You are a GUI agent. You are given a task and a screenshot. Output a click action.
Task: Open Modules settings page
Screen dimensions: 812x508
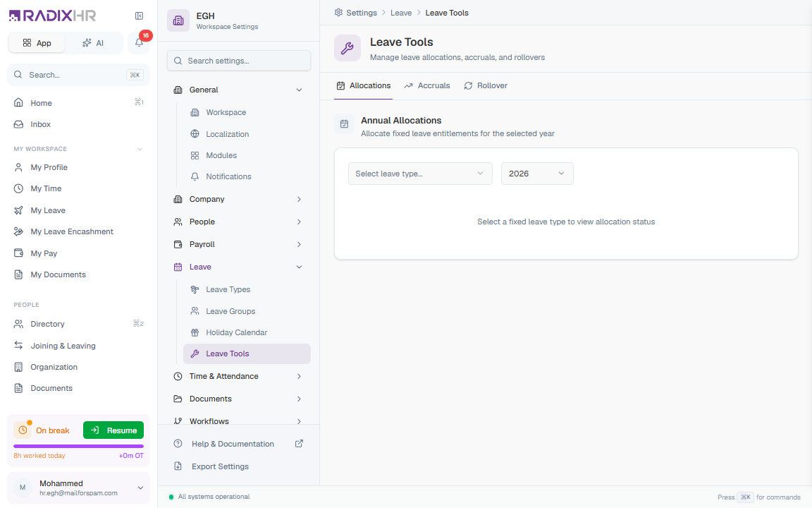(x=247, y=155)
